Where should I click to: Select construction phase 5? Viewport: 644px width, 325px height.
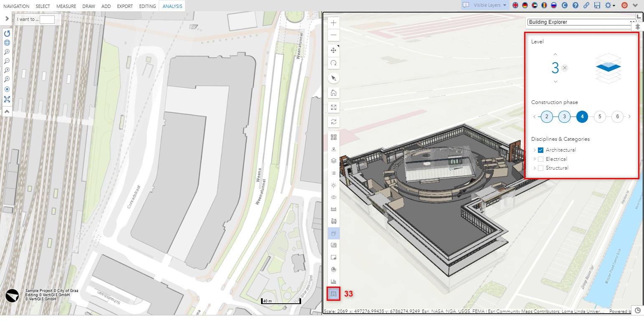tap(600, 117)
